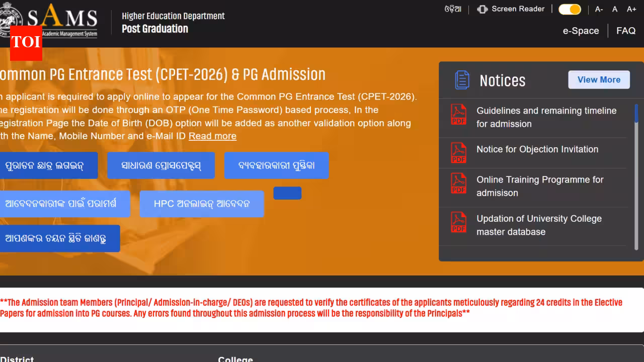Follow the Read more link
This screenshot has height=362, width=644.
tap(212, 136)
